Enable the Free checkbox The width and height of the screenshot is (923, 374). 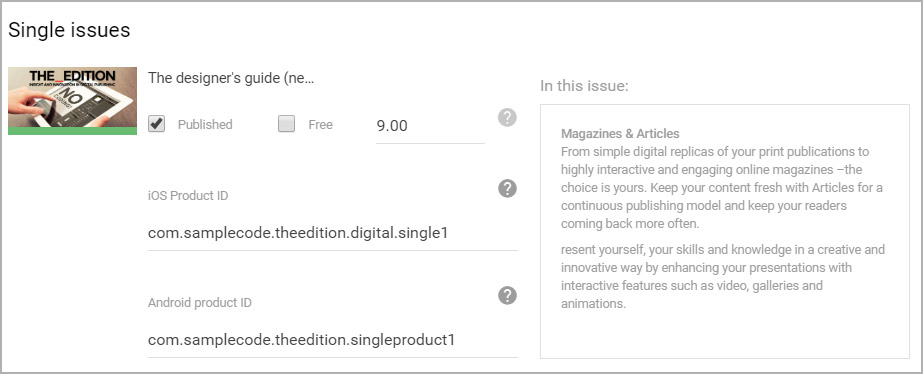click(x=287, y=124)
